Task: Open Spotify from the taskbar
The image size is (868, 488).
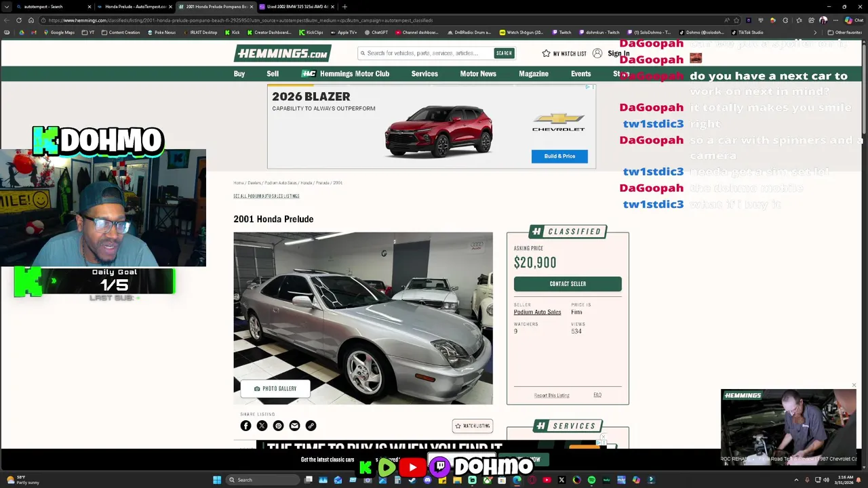Action: pyautogui.click(x=591, y=480)
